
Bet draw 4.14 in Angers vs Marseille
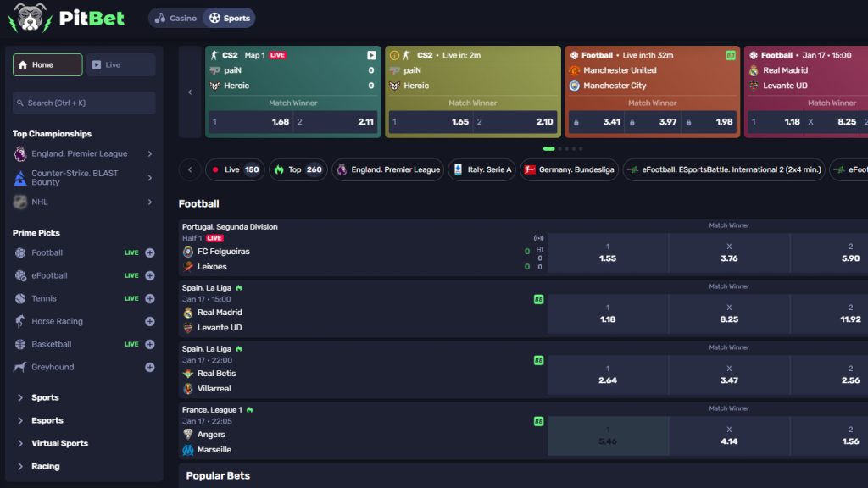coord(729,436)
